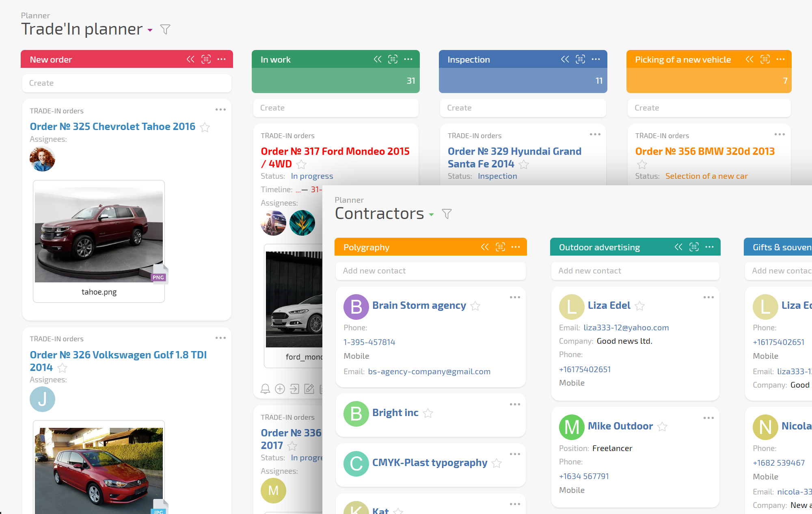
Task: Toggle the favorite star on Brain Storm agency
Action: 475,306
